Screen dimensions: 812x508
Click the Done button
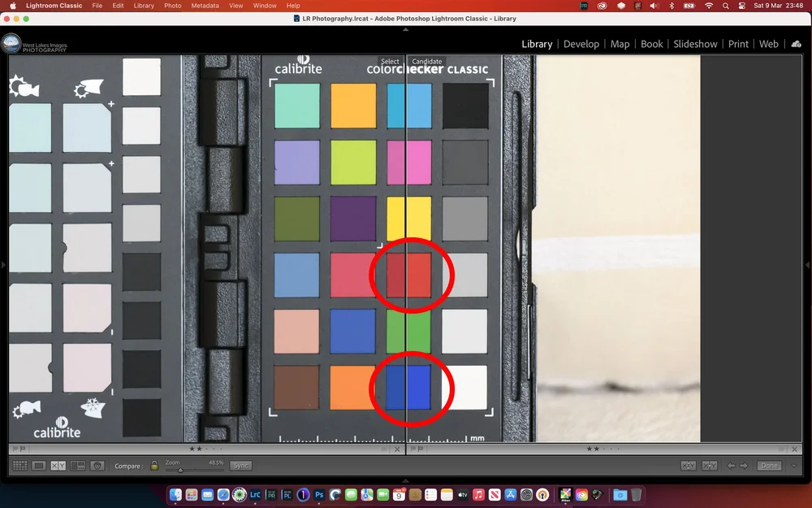point(769,466)
